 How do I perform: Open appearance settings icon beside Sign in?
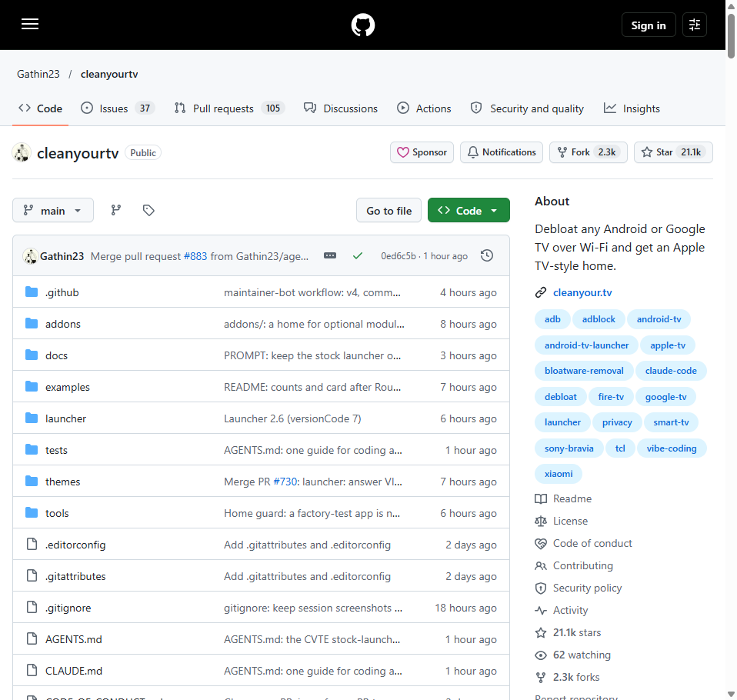694,25
